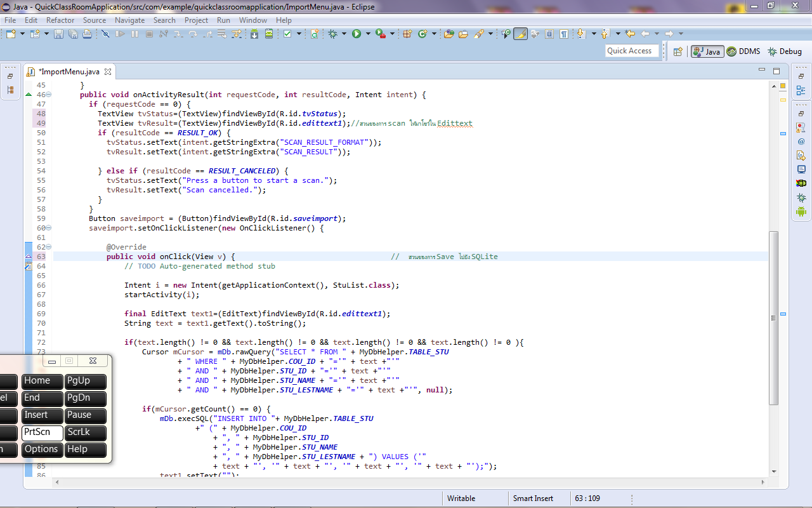
Task: Click the Save icon in the toolbar
Action: coord(58,34)
